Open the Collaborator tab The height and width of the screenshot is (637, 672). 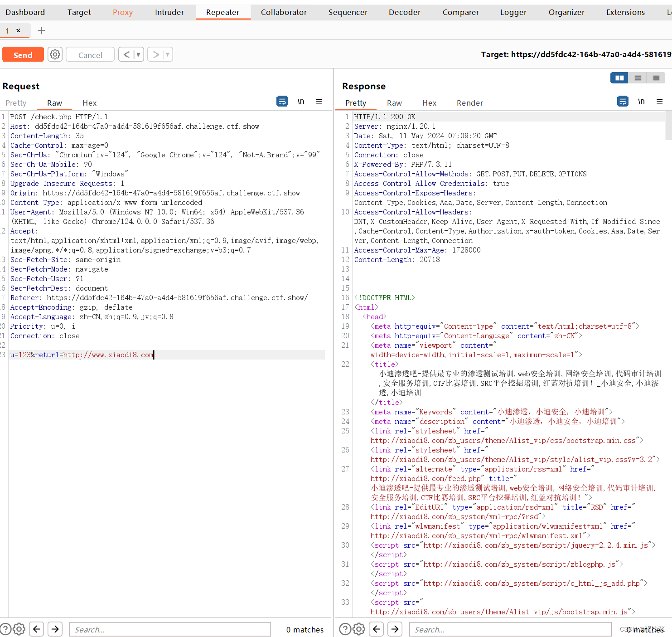284,12
